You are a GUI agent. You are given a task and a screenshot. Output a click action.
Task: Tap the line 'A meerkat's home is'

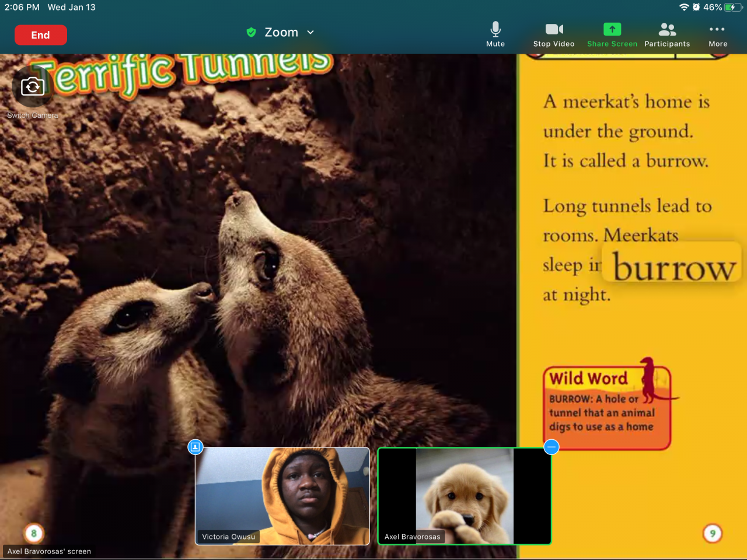click(x=627, y=101)
